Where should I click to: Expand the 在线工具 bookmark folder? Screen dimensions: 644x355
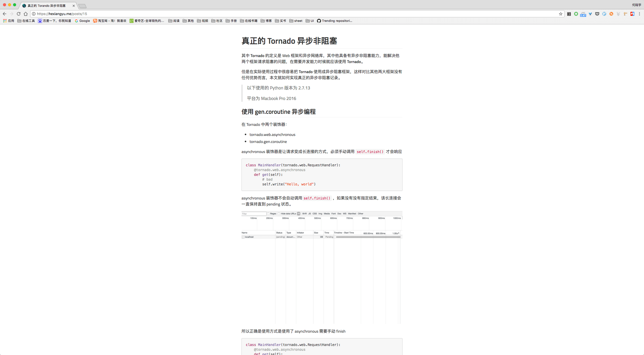click(x=26, y=21)
